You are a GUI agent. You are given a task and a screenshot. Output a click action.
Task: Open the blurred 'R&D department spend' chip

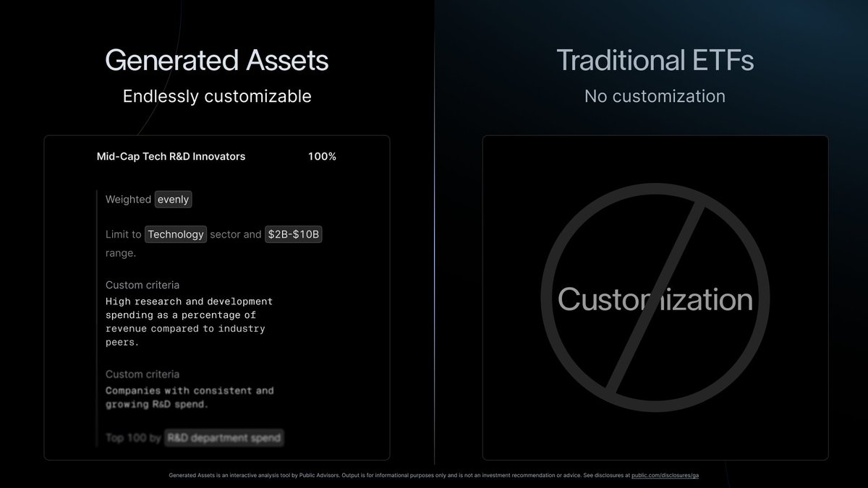click(224, 437)
